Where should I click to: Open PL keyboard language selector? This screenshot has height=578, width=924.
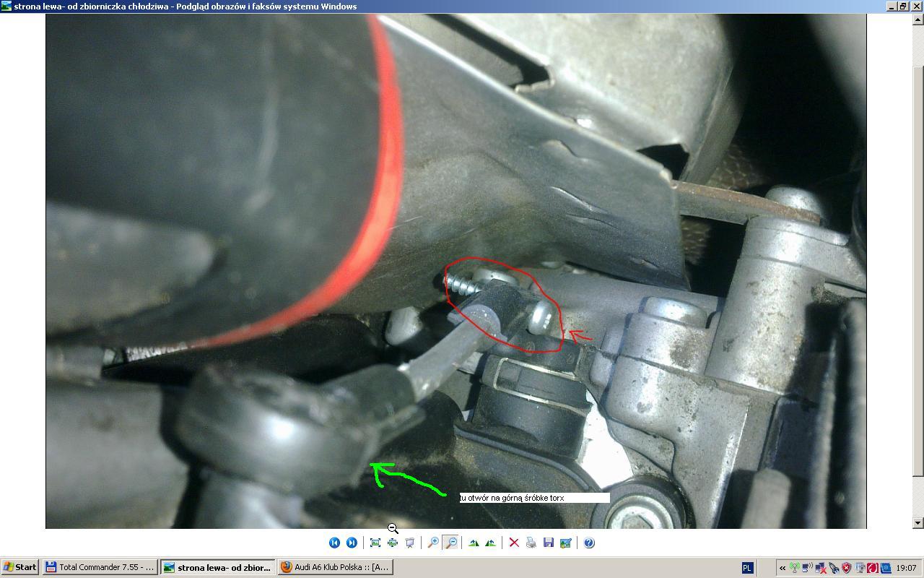pos(747,568)
